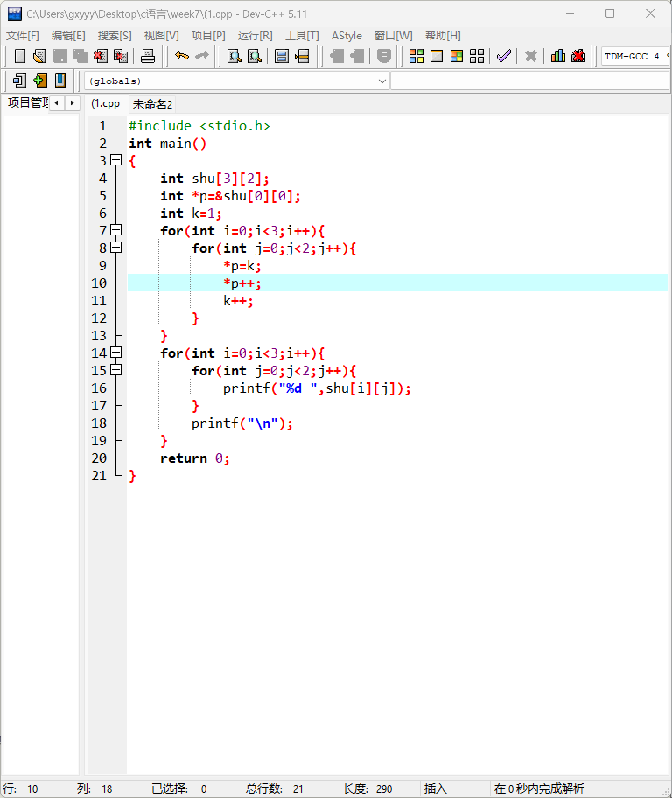Collapse the for loop fold at line 7

(x=116, y=230)
